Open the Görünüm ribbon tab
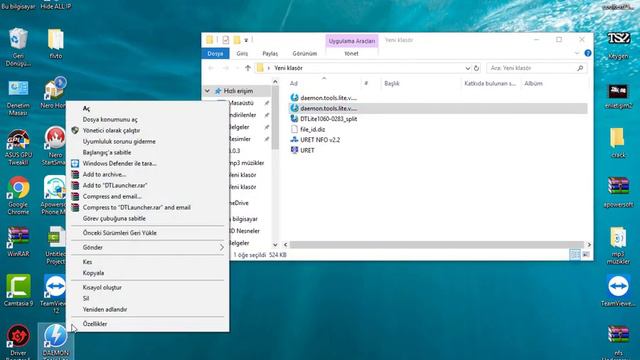Image resolution: width=640 pixels, height=360 pixels. coord(304,53)
